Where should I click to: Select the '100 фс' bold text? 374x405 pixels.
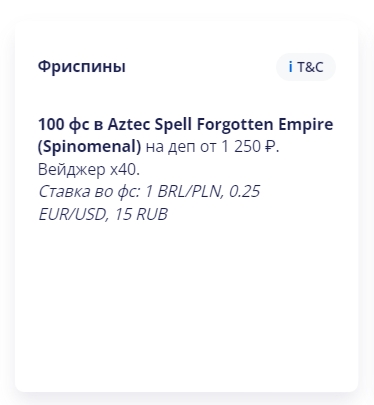coord(64,125)
